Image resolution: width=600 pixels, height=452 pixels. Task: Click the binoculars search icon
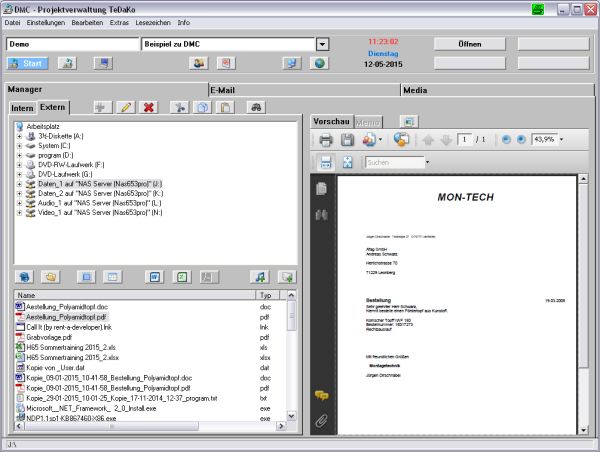[256, 107]
